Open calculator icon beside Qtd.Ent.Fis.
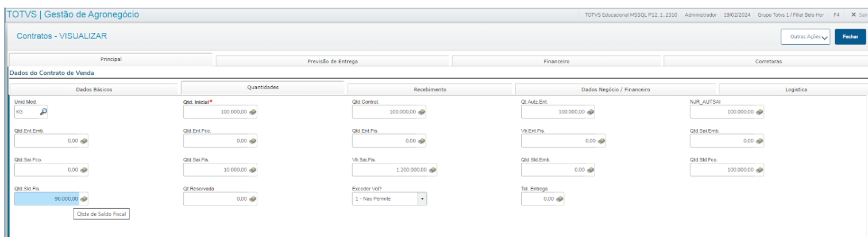The height and width of the screenshot is (237, 868). point(422,141)
